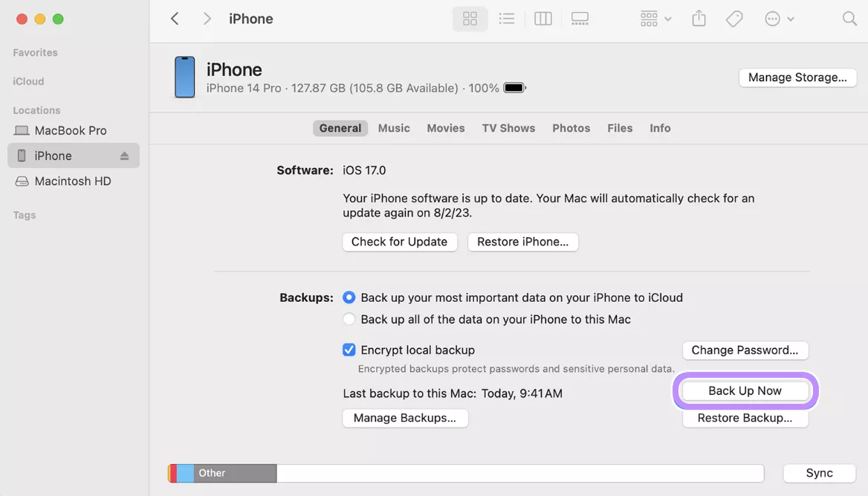
Task: Click Back Up Now
Action: 745,390
